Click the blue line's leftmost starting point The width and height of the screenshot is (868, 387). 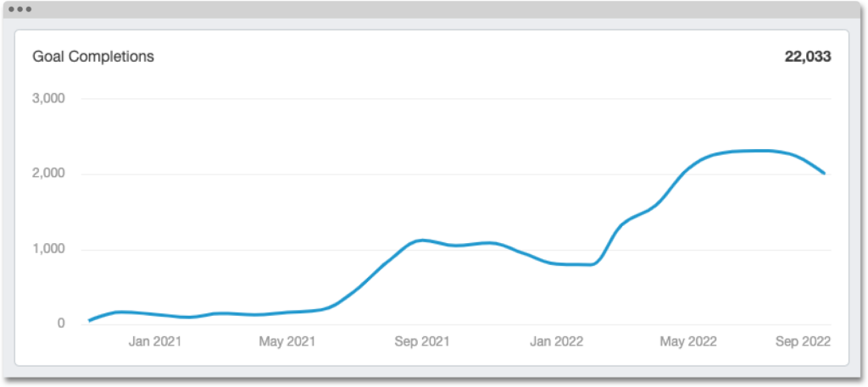coord(89,320)
